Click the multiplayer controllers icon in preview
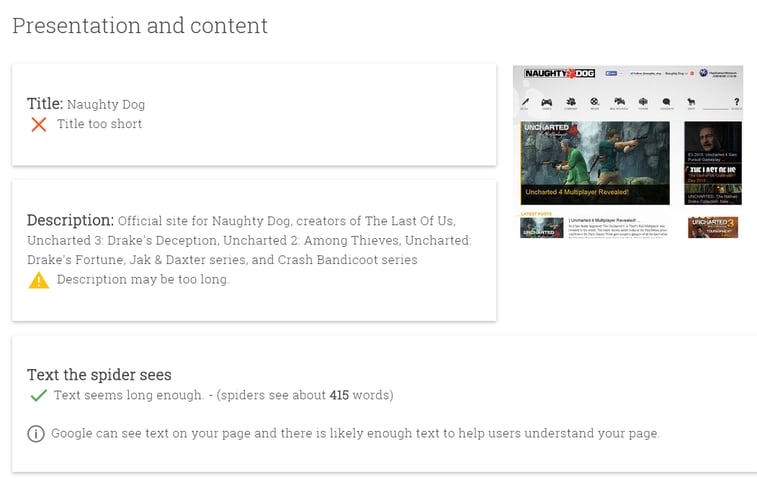Image resolution: width=757 pixels, height=482 pixels. [x=619, y=101]
